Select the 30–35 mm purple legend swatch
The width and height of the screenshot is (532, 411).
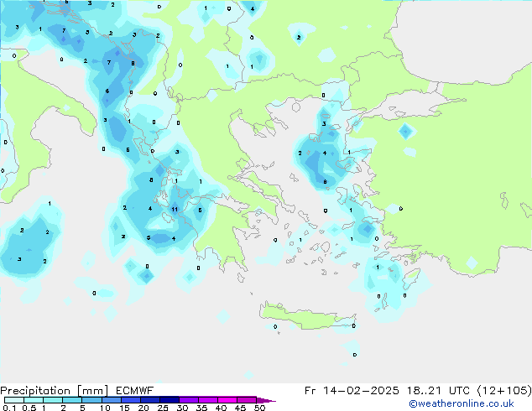(189, 400)
